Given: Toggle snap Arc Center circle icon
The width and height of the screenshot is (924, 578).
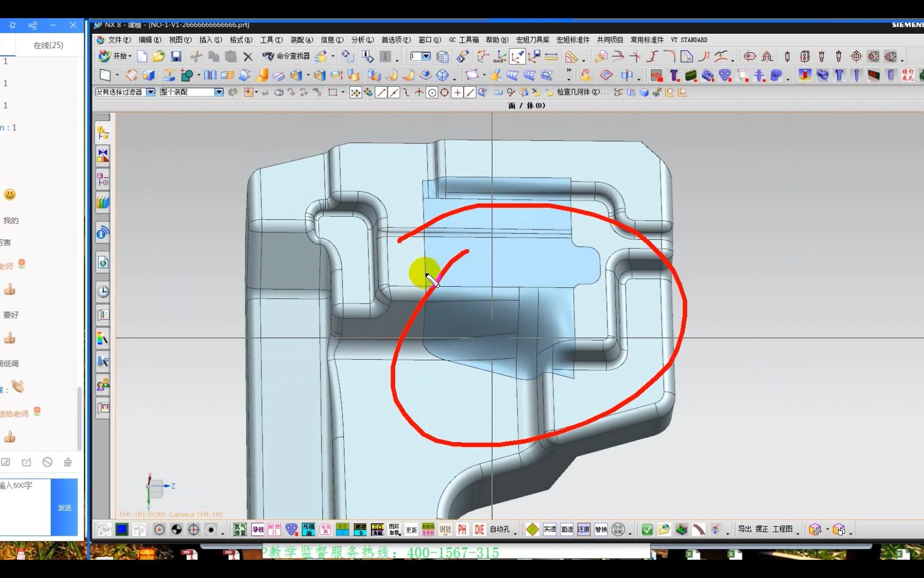Looking at the screenshot, I should [x=432, y=93].
